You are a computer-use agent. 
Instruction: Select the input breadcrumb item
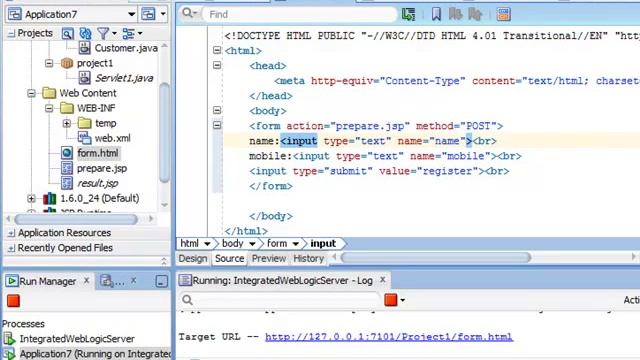tap(323, 244)
